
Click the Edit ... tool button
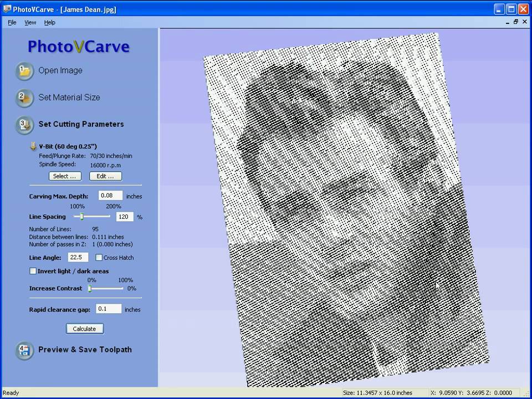click(105, 176)
